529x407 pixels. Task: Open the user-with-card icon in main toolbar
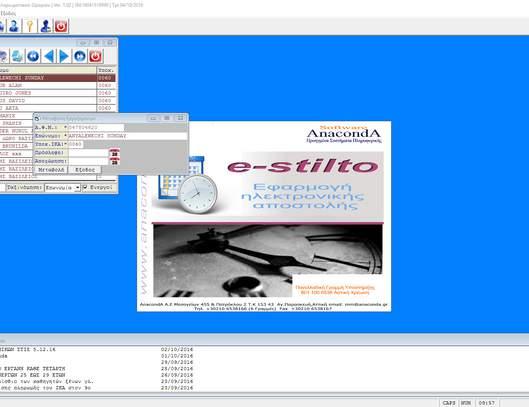click(x=46, y=26)
